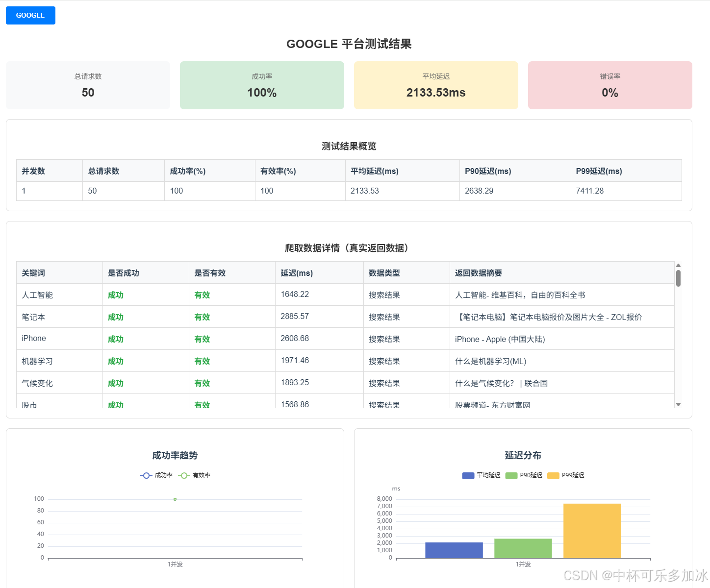Click the 数据类型 column header
The height and width of the screenshot is (588, 710).
406,273
